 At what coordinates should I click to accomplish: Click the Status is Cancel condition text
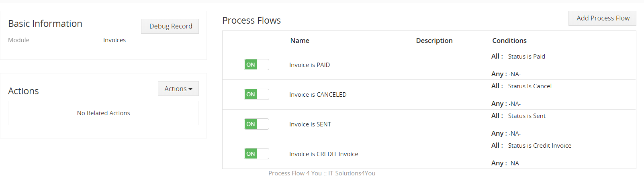(x=530, y=86)
